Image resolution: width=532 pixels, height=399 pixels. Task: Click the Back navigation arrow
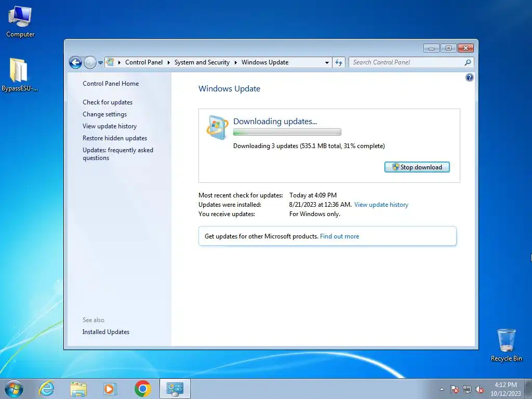point(75,62)
